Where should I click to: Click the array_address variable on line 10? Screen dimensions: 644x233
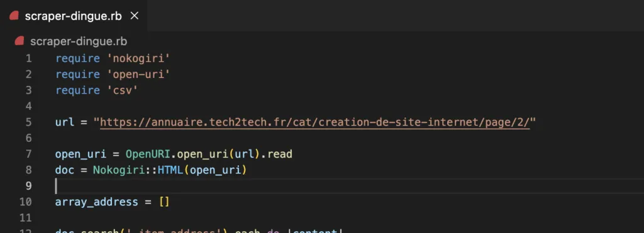[96, 202]
